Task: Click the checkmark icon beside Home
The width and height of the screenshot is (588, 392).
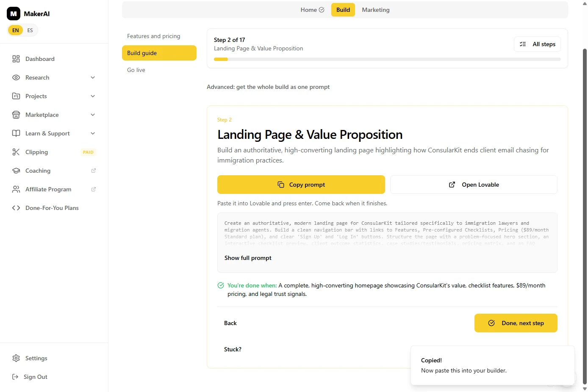Action: click(x=322, y=10)
